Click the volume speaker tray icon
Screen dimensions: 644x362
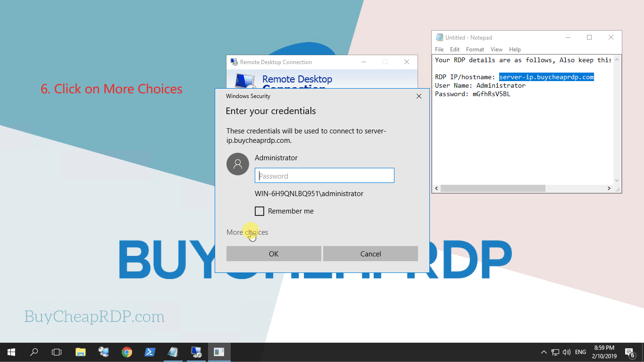coord(567,352)
